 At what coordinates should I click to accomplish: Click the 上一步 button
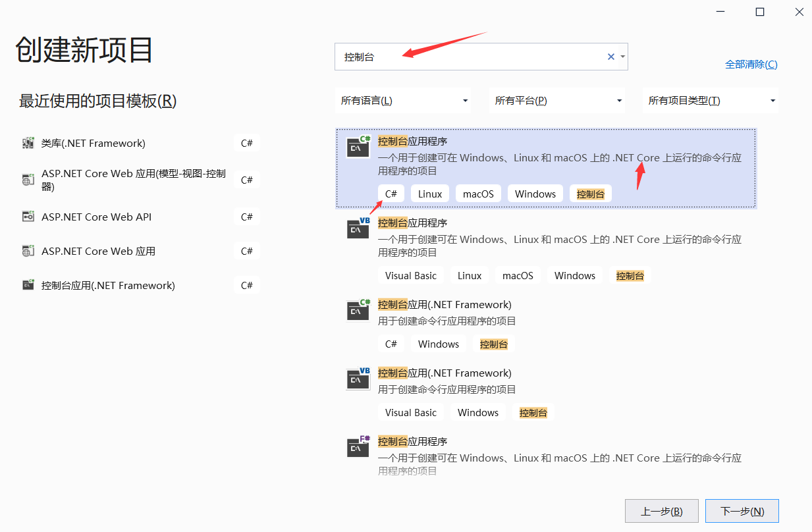661,510
